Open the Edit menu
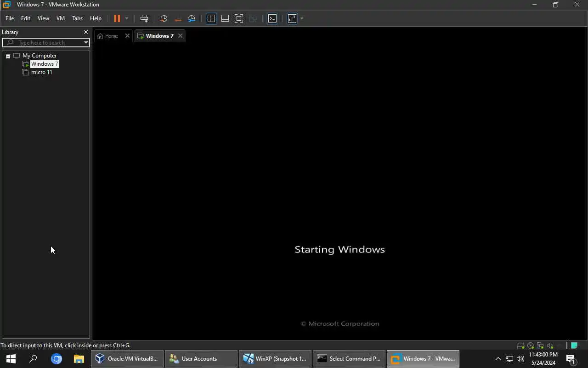The height and width of the screenshot is (368, 588). tap(26, 18)
